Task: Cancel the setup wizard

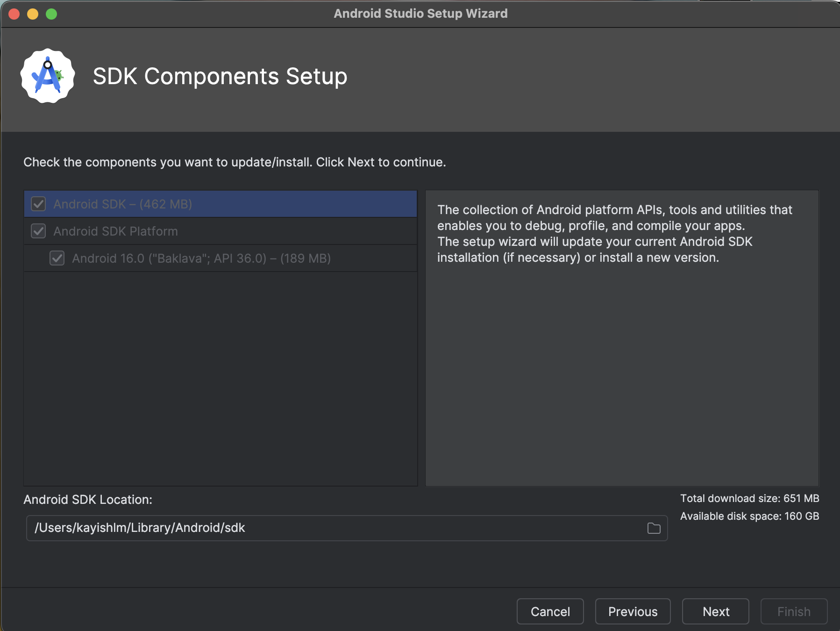Action: [550, 611]
